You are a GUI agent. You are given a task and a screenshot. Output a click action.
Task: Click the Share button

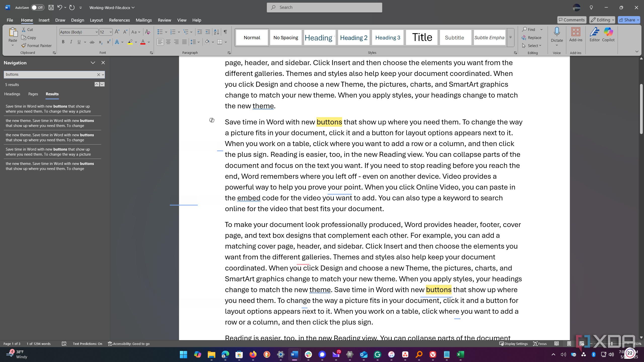click(x=629, y=20)
